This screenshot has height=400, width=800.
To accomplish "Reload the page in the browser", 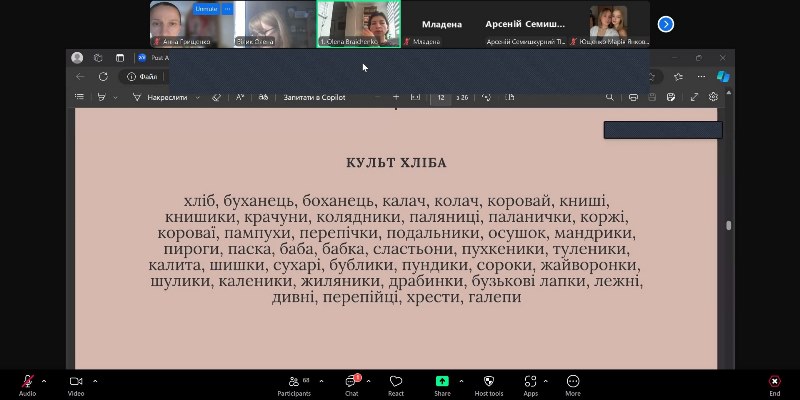I will [103, 77].
